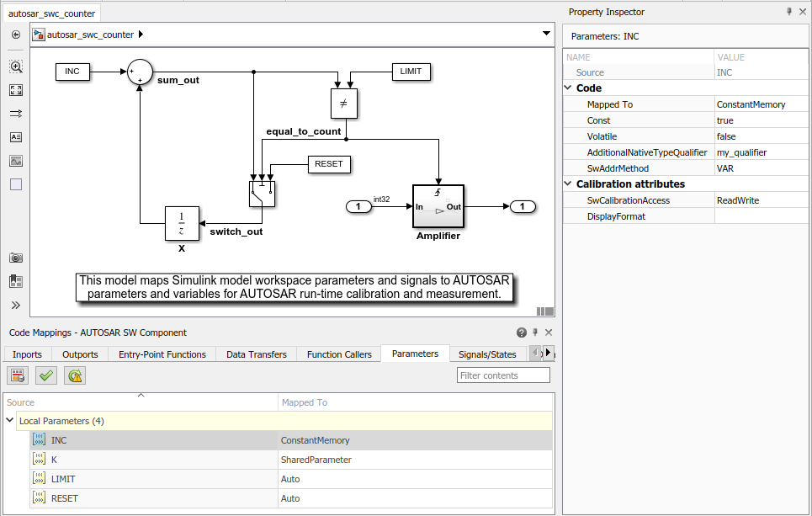Click the Filter contents field
This screenshot has height=516, width=812.
pyautogui.click(x=503, y=375)
